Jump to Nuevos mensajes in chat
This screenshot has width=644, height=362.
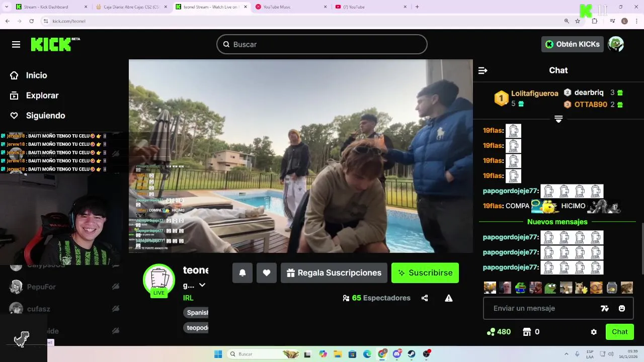pos(557,222)
